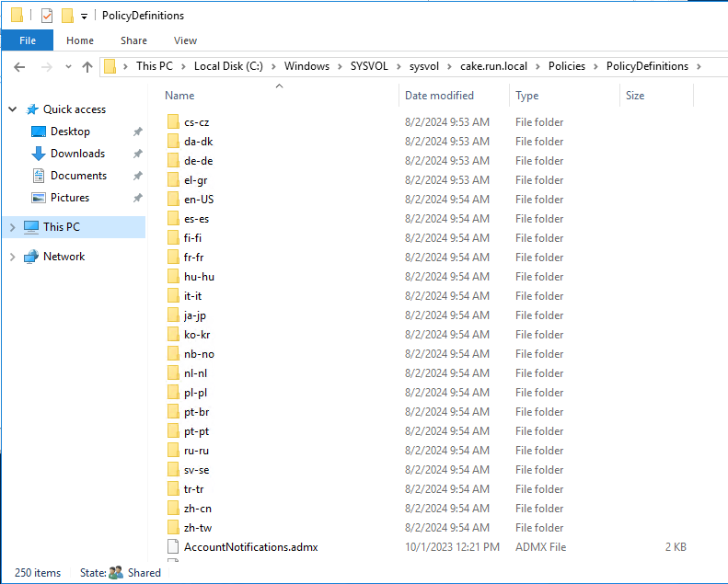This screenshot has height=584, width=728.
Task: Expand the chevron after PolicyDefinitions breadcrumb
Action: coord(699,67)
